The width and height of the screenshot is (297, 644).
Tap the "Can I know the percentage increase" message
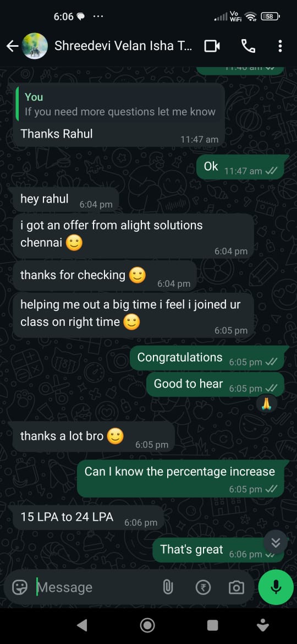[x=180, y=478]
